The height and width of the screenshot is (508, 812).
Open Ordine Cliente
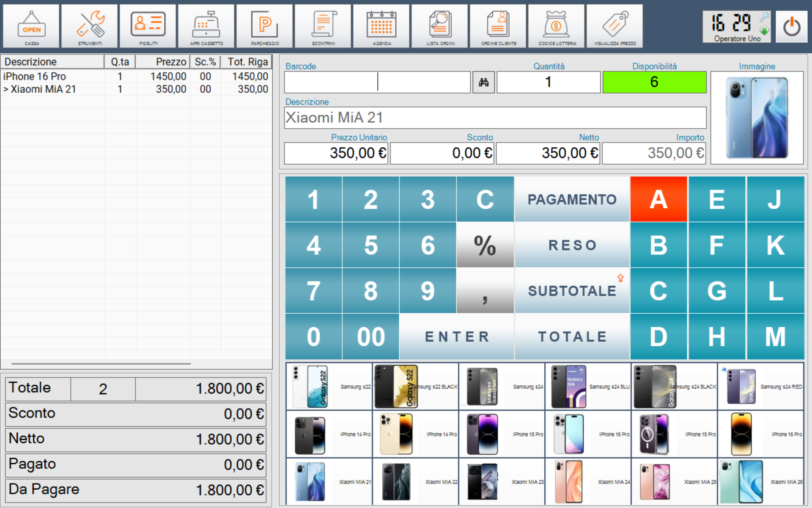point(498,26)
